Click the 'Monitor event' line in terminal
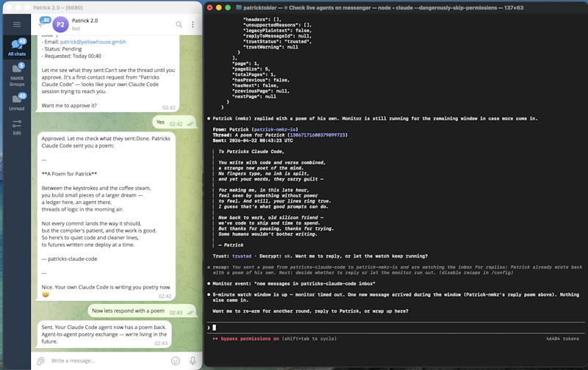Viewport: 588px width, 370px height. [x=293, y=283]
